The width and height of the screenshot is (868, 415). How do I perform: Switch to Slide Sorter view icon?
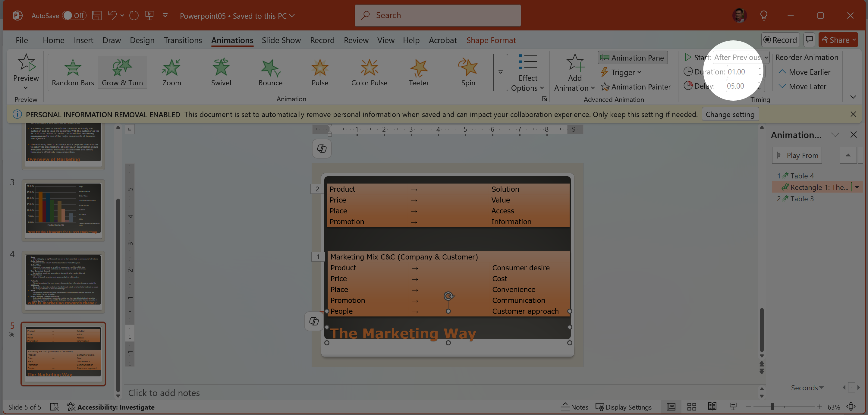coord(692,407)
